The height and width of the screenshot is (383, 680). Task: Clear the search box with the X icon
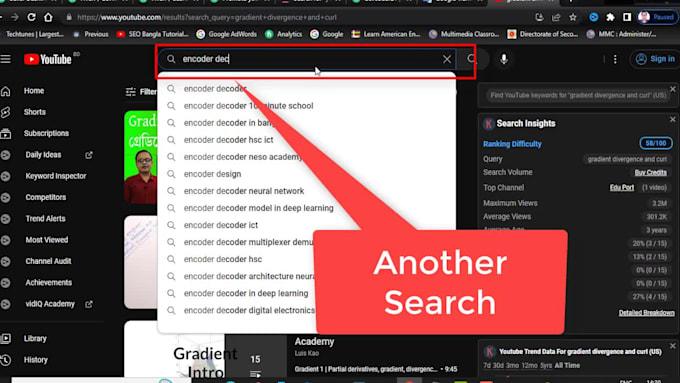pyautogui.click(x=447, y=59)
